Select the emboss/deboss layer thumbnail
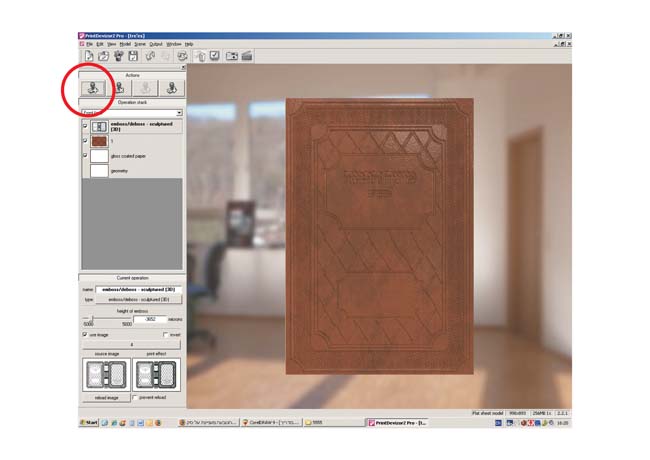Screen dimensions: 650x460 coord(99,126)
